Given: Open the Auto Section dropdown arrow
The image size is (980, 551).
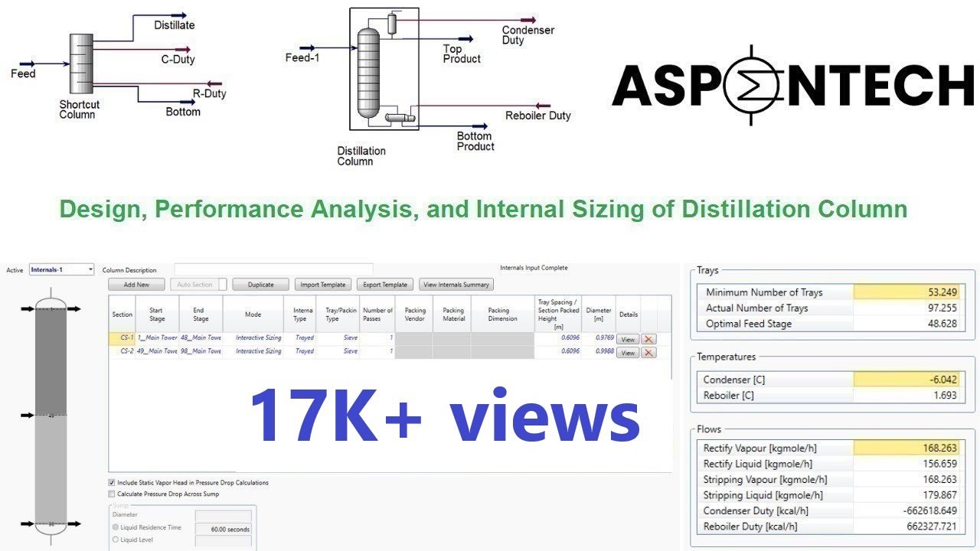Looking at the screenshot, I should click(223, 285).
